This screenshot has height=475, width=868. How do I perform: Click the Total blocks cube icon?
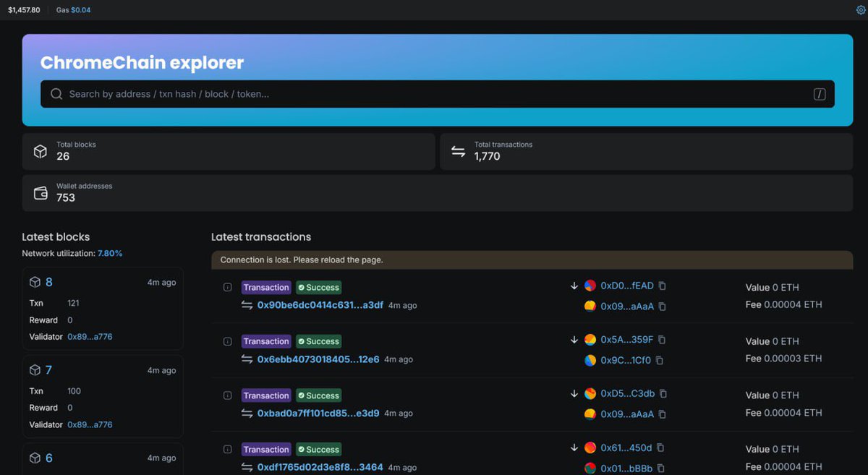41,152
